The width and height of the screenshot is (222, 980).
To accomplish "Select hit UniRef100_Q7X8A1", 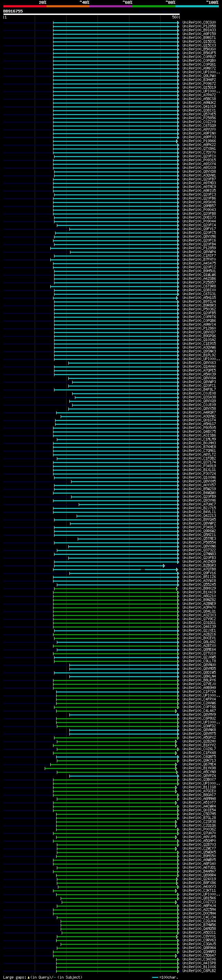I will point(199,148).
